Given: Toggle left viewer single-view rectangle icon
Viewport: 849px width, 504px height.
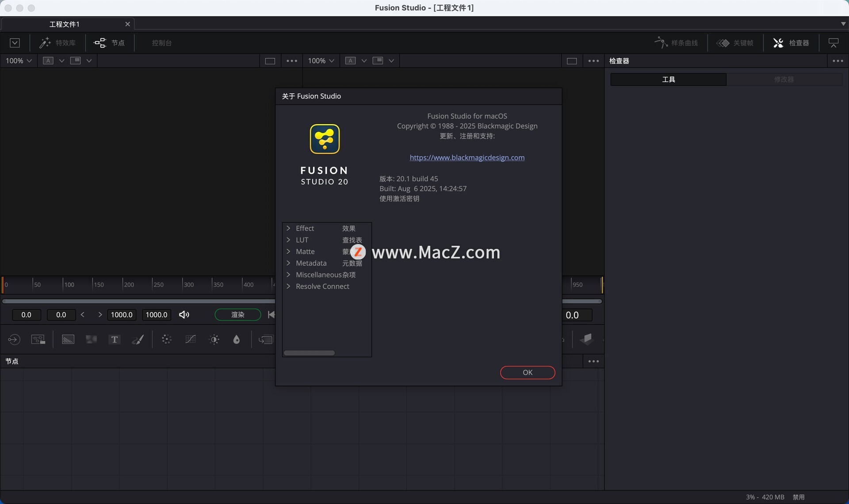Looking at the screenshot, I should click(270, 61).
